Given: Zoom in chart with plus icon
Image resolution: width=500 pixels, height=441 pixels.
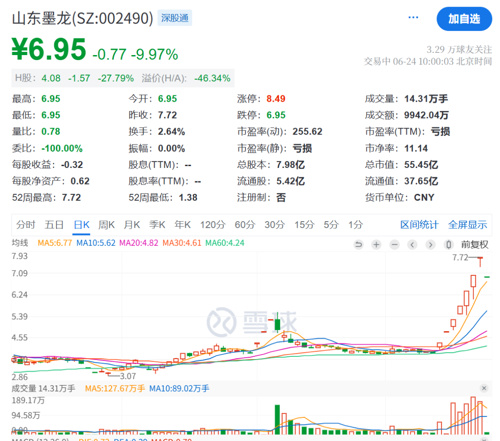Looking at the screenshot, I should tap(376, 245).
